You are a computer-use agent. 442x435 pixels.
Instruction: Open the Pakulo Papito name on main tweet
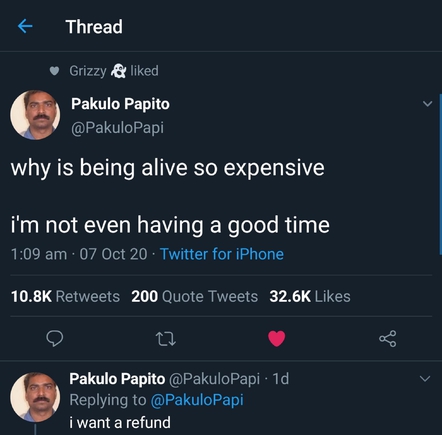tap(120, 104)
